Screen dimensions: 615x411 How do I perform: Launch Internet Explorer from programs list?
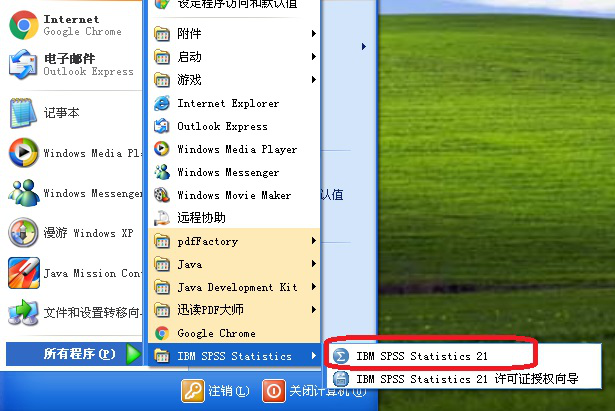[234, 103]
